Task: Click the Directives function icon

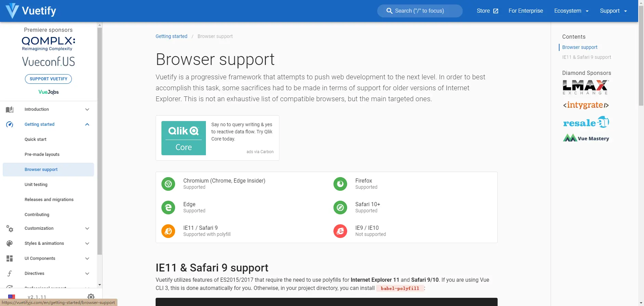Action: click(x=10, y=274)
